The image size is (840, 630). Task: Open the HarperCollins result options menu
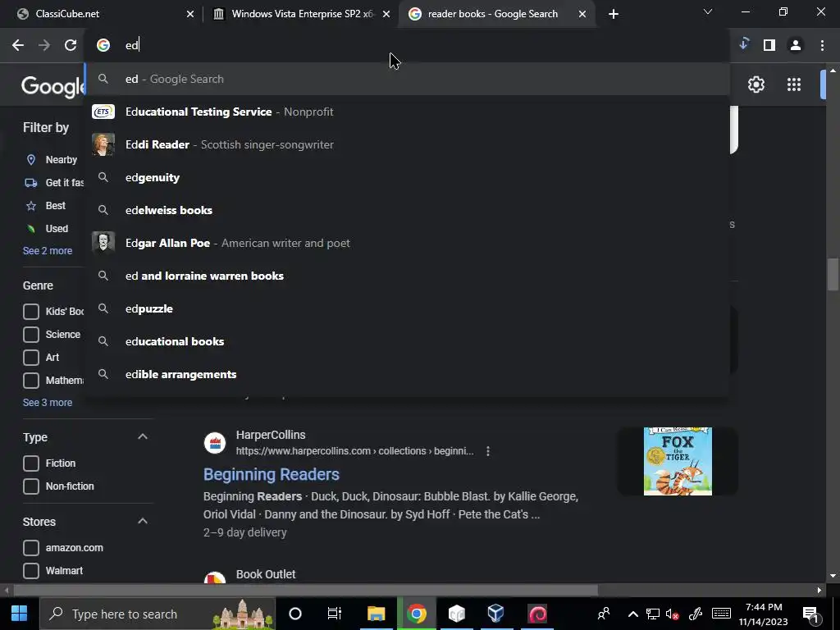(487, 451)
